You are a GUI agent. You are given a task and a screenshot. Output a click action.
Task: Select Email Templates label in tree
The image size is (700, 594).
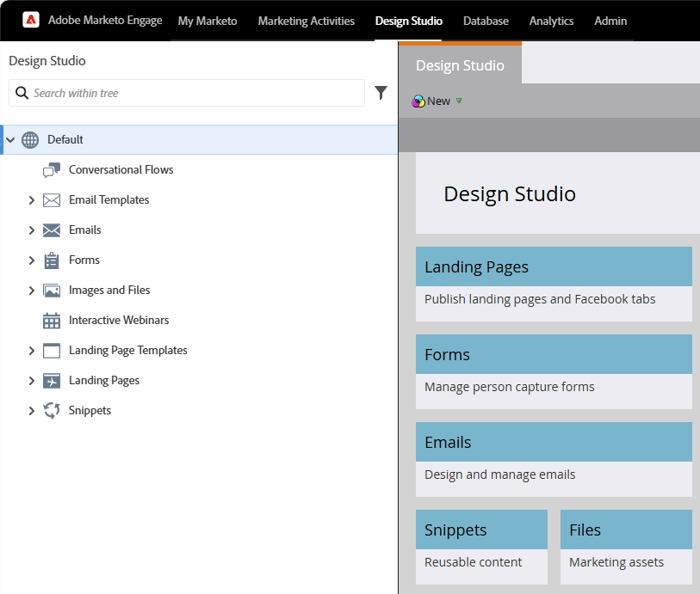[x=109, y=200]
